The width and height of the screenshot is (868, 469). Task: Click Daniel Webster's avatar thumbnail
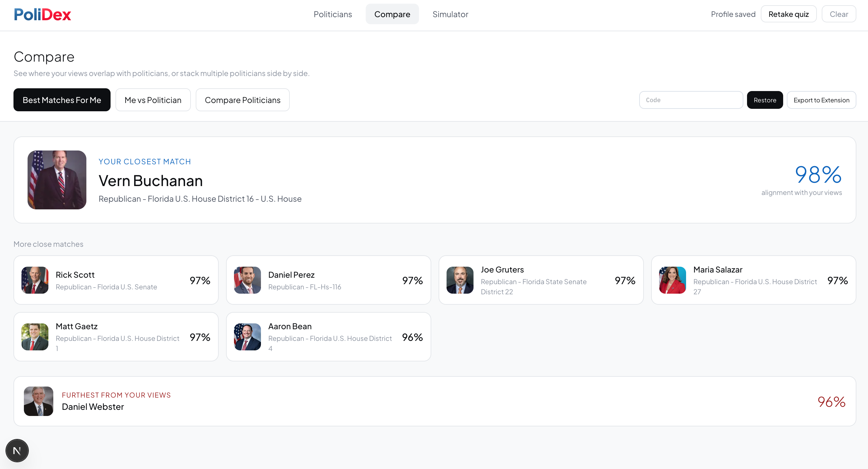pos(39,401)
